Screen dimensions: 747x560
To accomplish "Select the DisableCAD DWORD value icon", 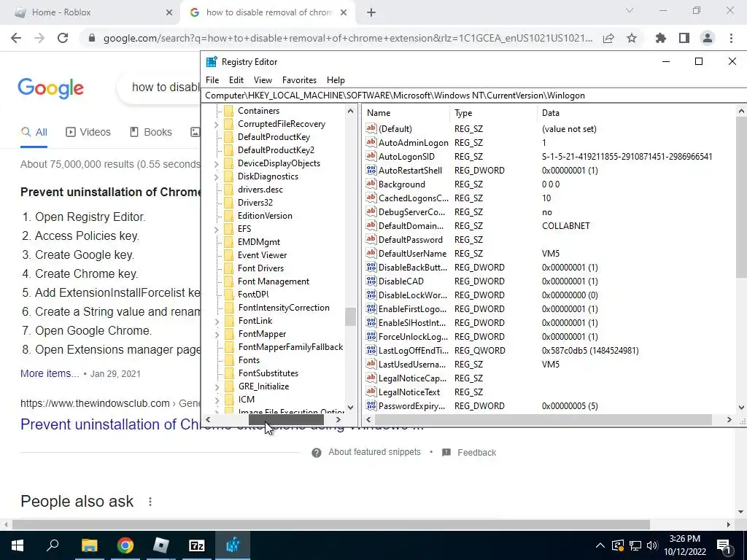I will tap(371, 281).
